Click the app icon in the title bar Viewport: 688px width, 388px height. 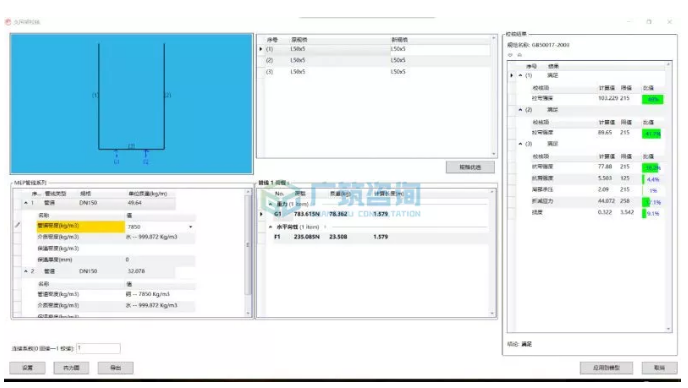click(x=7, y=22)
